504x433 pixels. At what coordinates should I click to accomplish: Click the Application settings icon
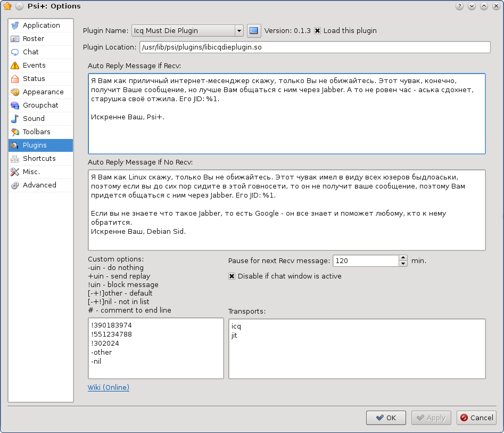coord(16,25)
